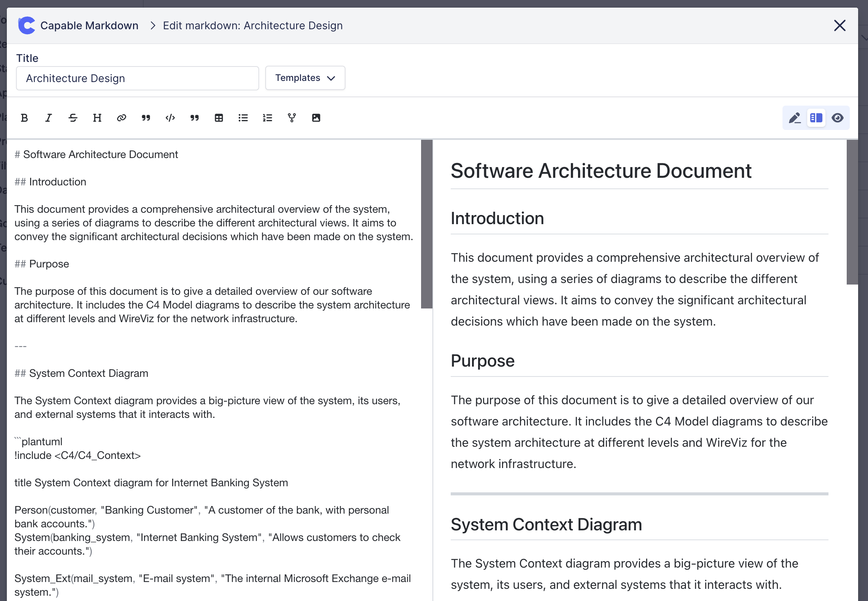Insert an image

(x=317, y=118)
